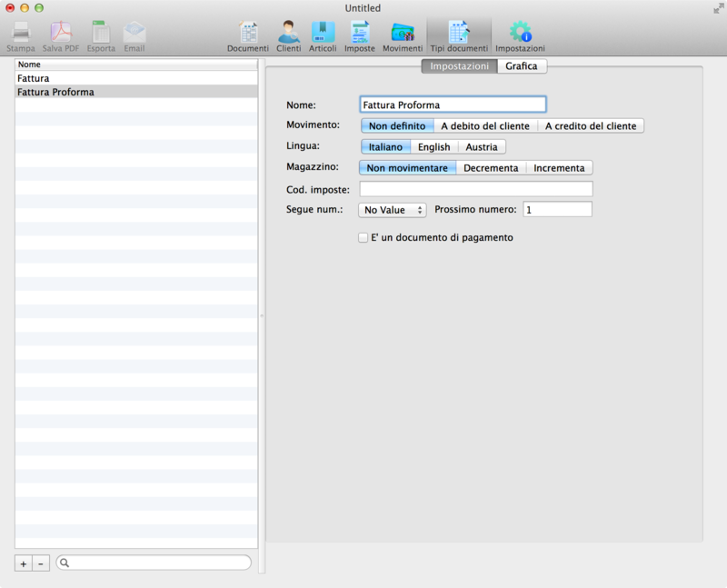Go to the Articoli section
This screenshot has width=727, height=588.
coord(323,35)
